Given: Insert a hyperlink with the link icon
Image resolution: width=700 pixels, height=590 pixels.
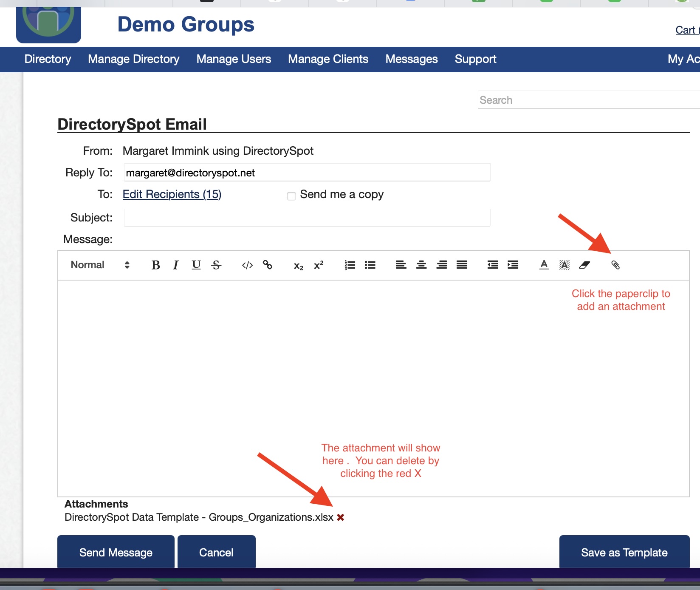Looking at the screenshot, I should pos(268,265).
